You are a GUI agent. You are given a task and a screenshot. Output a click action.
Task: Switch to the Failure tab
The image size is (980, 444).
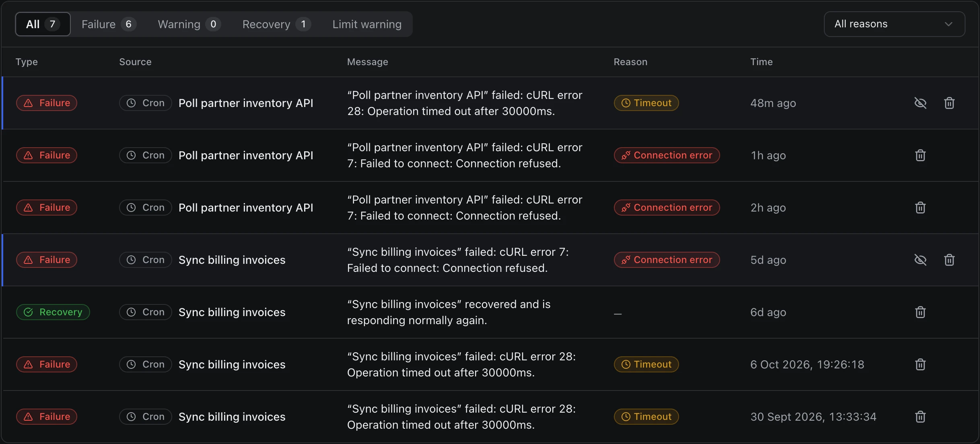click(x=109, y=24)
